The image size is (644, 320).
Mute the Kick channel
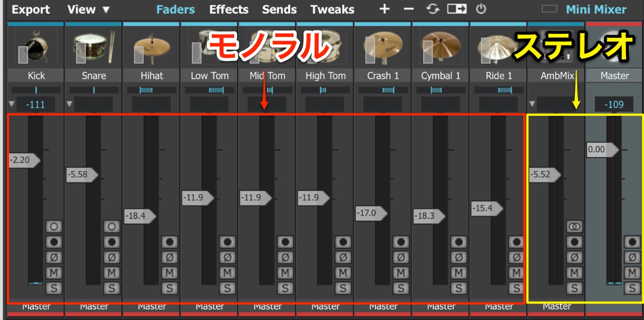tap(54, 273)
